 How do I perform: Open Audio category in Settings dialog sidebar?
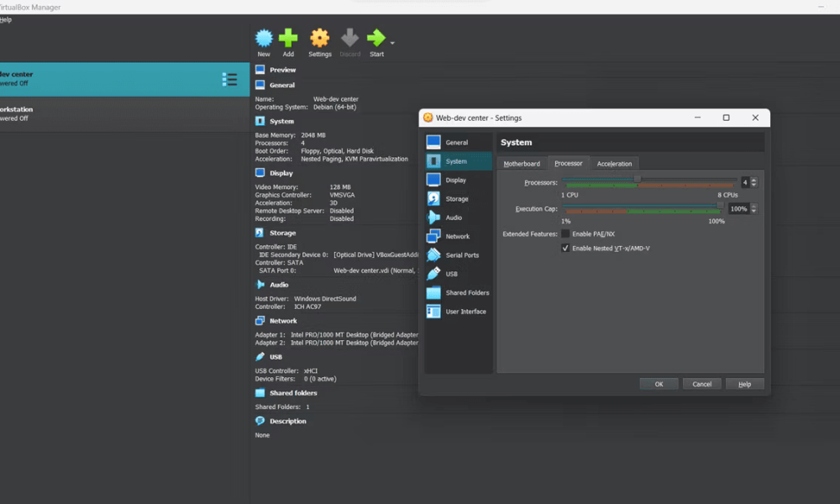[459, 218]
